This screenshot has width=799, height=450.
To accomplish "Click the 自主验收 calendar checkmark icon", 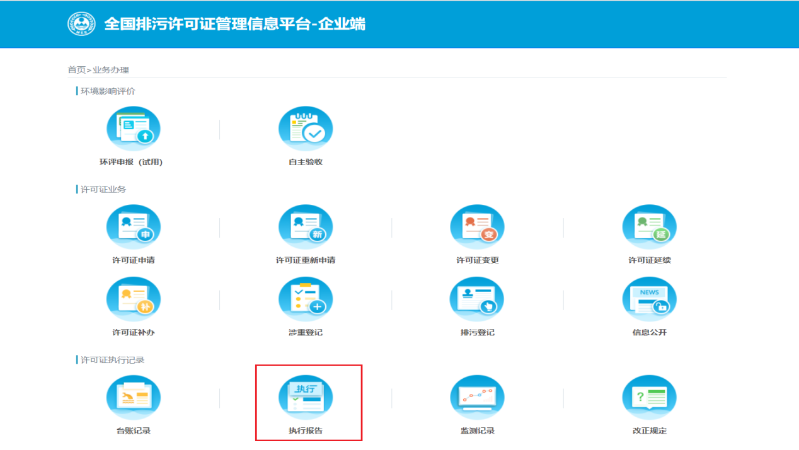I will (305, 129).
